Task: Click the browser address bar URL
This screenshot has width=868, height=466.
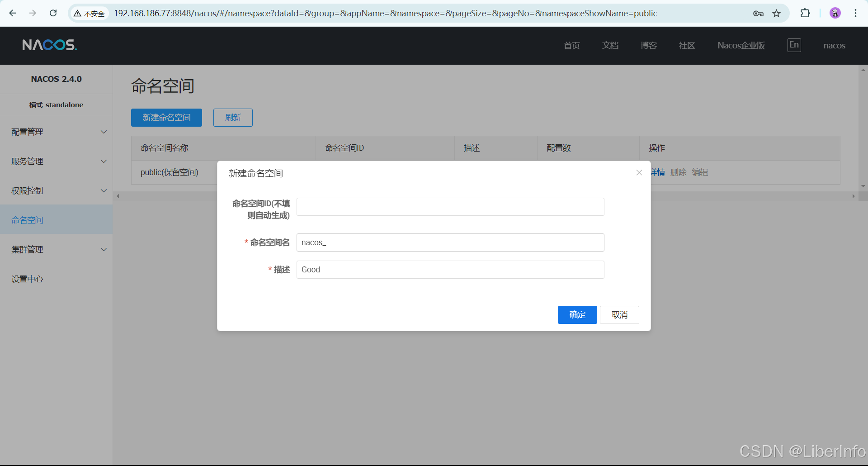Action: [x=385, y=14]
